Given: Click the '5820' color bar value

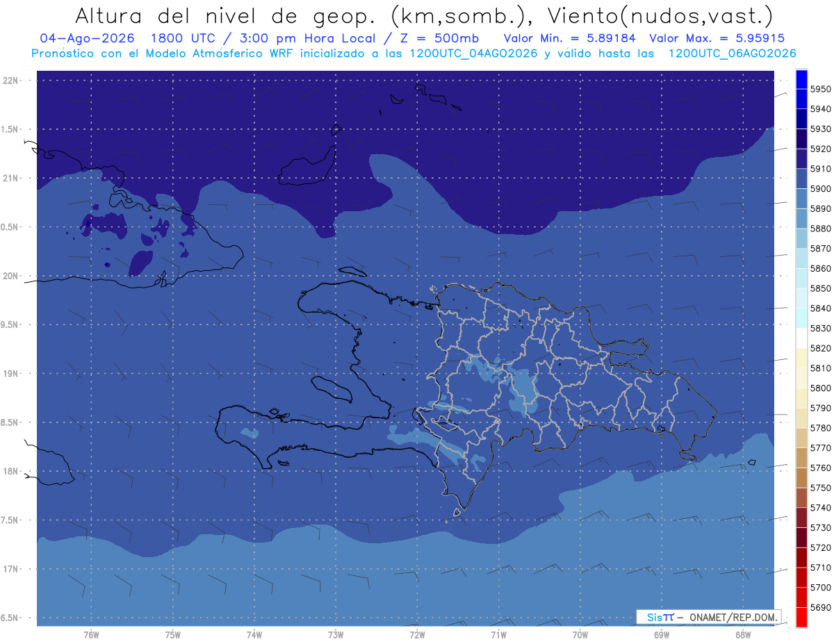Looking at the screenshot, I should point(821,348).
